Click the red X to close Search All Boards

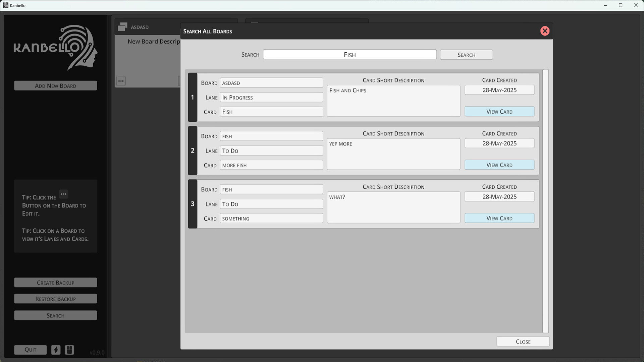click(545, 31)
